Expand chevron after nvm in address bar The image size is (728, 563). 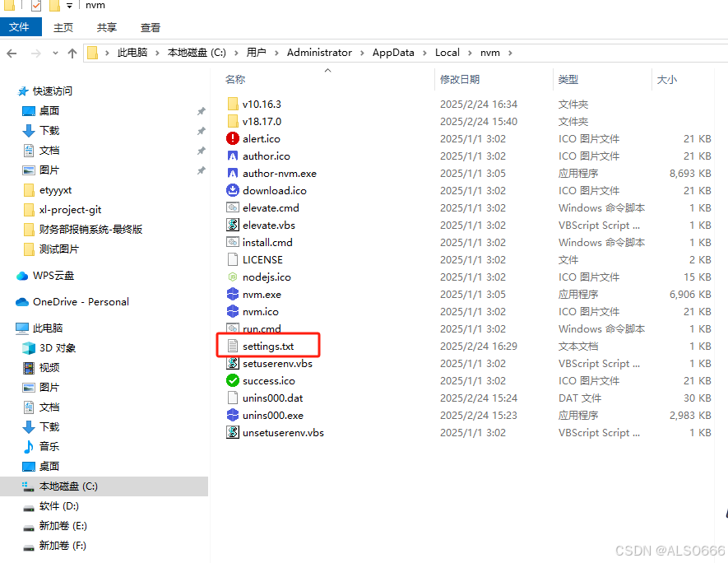pos(510,53)
